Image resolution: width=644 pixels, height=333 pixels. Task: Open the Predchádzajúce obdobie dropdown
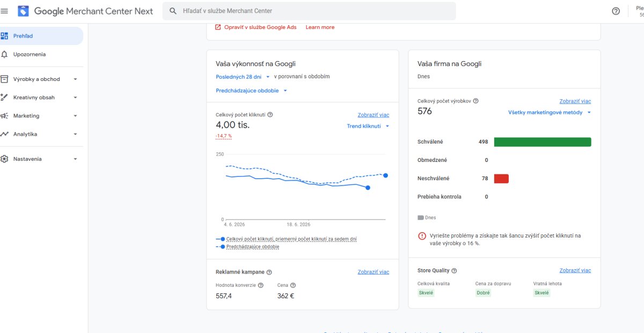click(251, 91)
